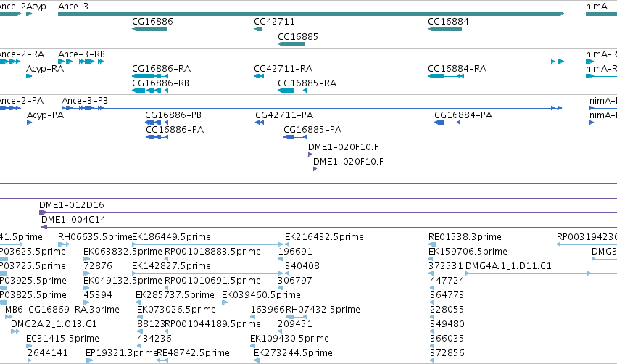Select the CG16886-RB transcript label
The width and height of the screenshot is (617, 364).
coord(160,83)
